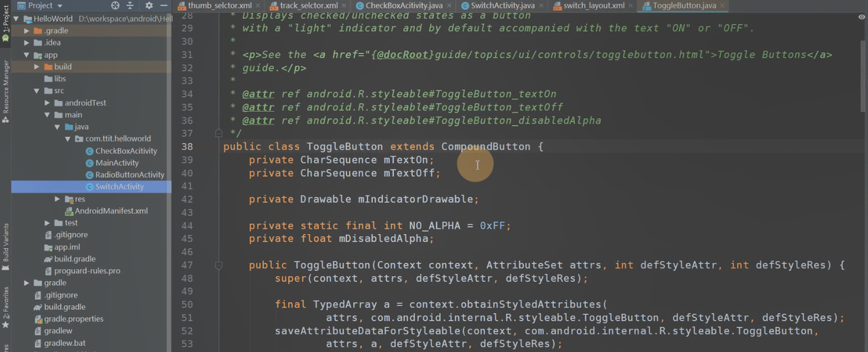Expand the .gradle folder
The image size is (868, 352).
(x=26, y=31)
